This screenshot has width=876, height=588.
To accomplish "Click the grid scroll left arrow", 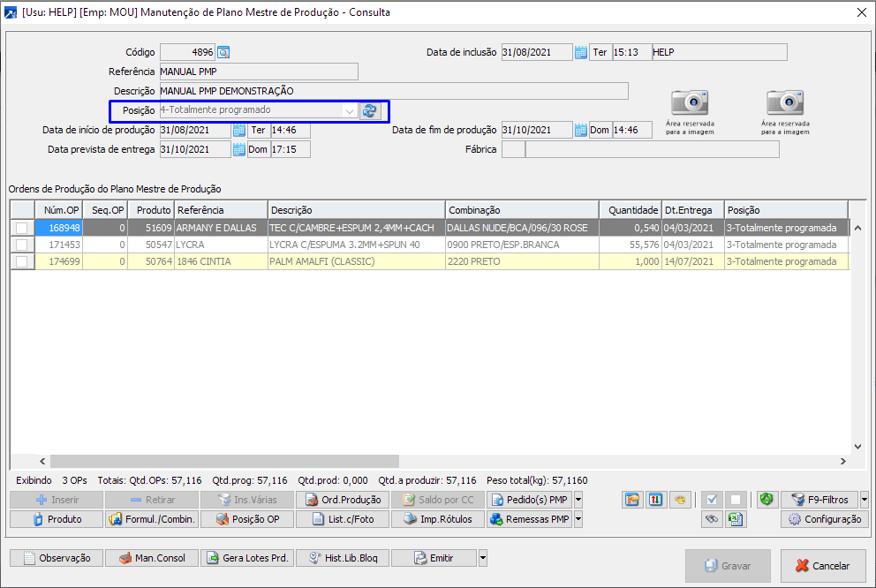I will [42, 461].
